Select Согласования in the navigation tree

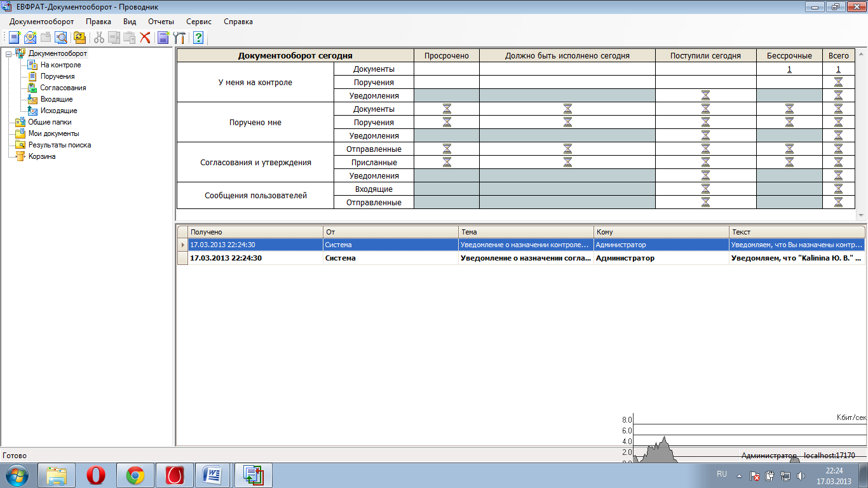(63, 88)
